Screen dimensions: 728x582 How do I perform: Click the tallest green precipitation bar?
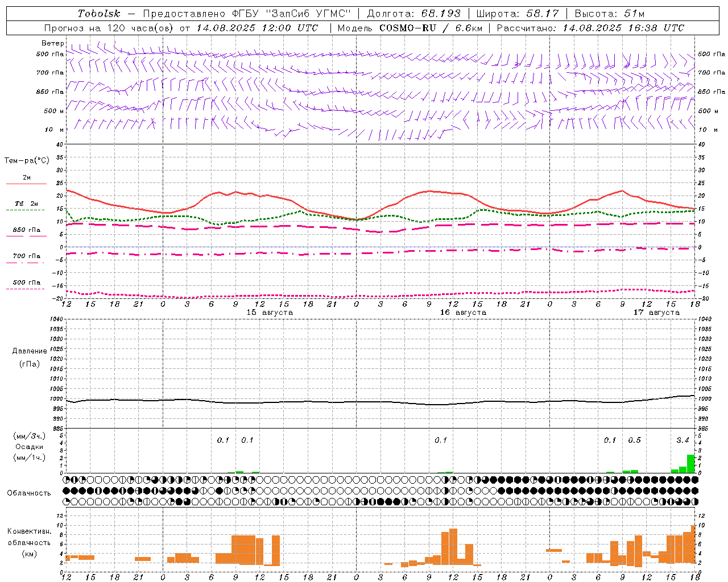click(691, 464)
